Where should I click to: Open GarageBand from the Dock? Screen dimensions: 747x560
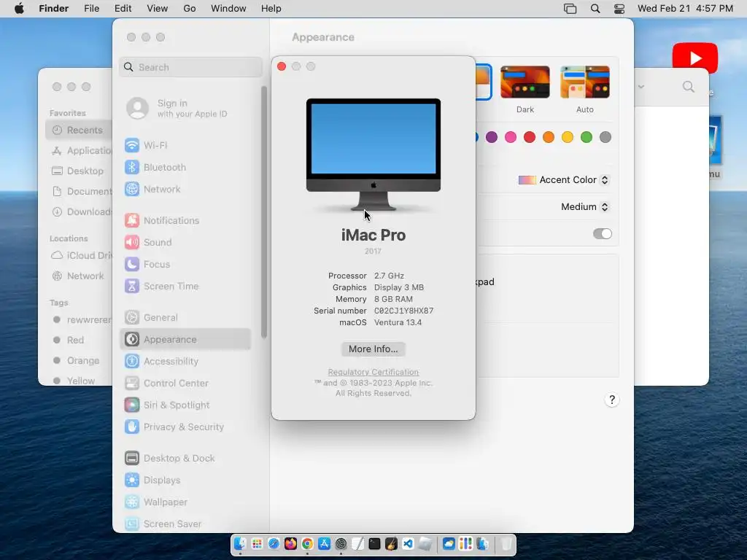tap(391, 544)
